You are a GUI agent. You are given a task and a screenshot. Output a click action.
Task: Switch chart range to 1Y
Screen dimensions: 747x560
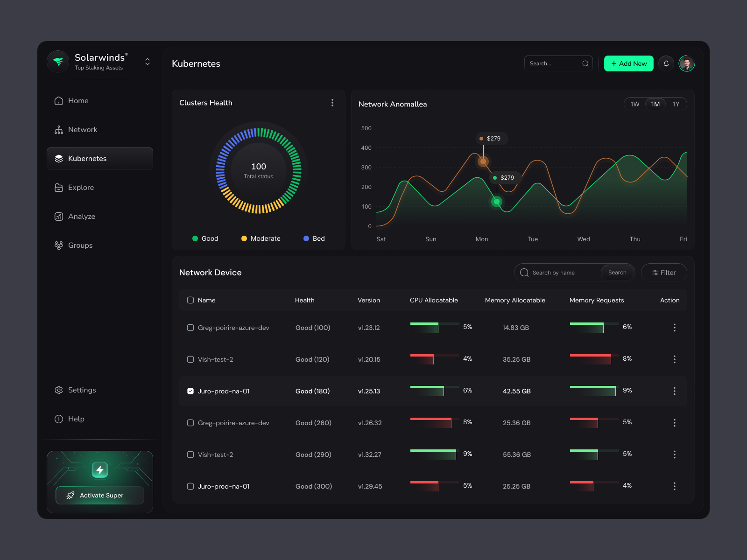click(x=676, y=104)
